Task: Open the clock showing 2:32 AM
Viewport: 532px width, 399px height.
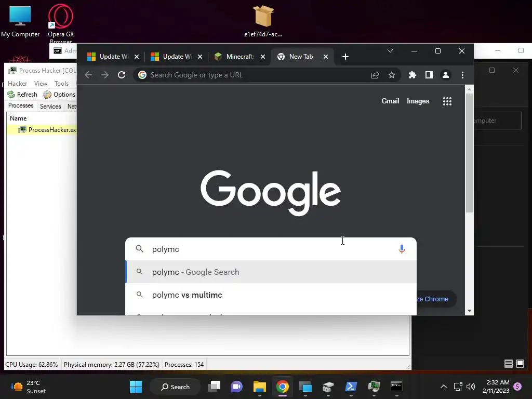Action: pos(496,387)
